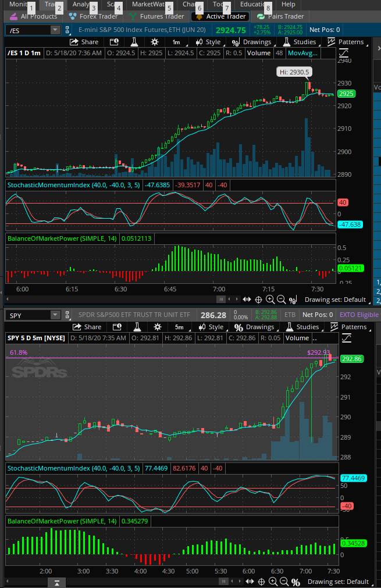Click the /ES symbol input field
This screenshot has width=381, height=588.
coord(29,30)
